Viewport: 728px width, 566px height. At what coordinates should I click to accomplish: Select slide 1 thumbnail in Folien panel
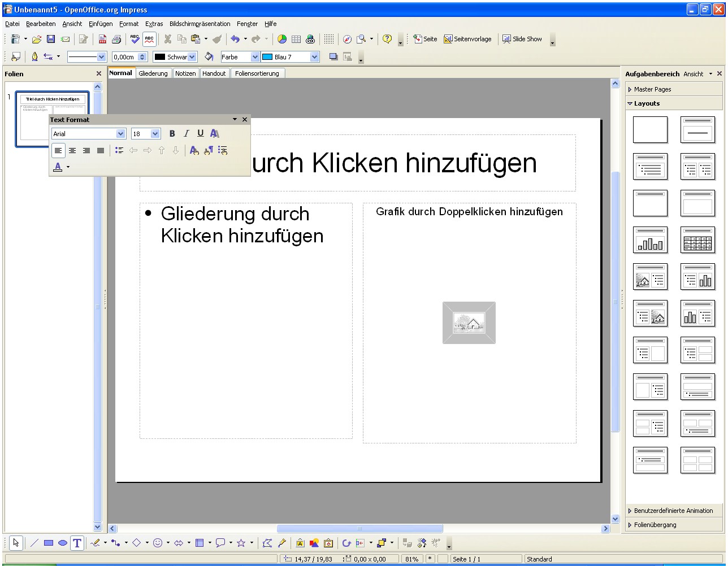pos(53,119)
